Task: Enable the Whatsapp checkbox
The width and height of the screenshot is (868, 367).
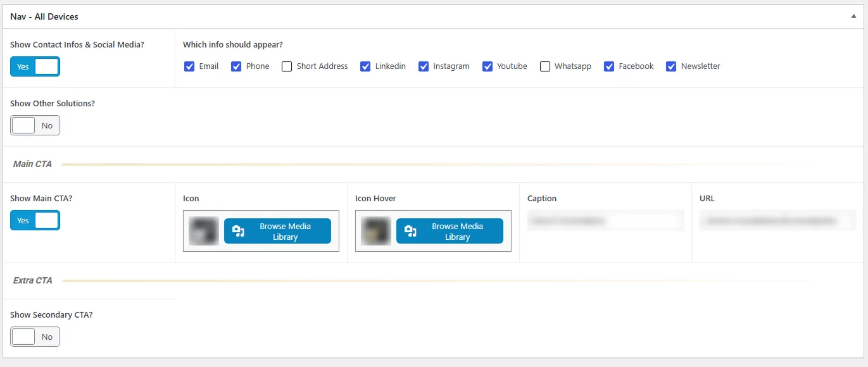Action: pos(545,66)
